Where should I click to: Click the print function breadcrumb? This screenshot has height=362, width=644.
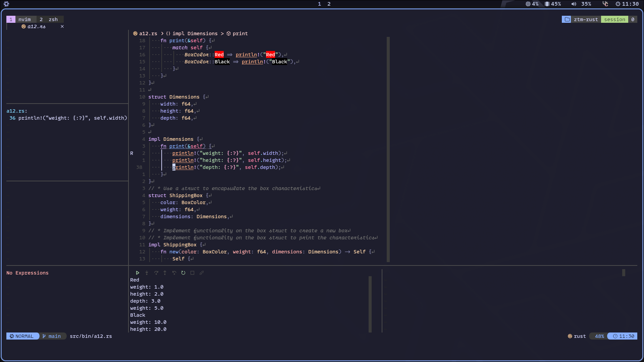239,34
